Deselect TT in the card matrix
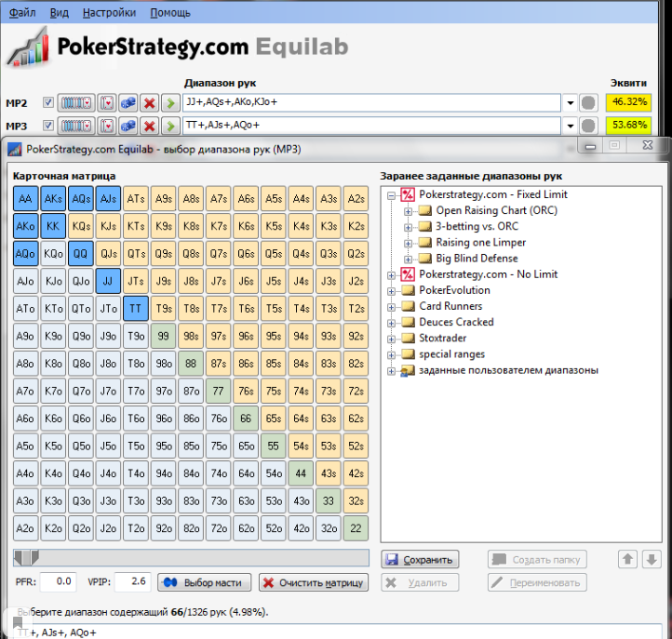The width and height of the screenshot is (672, 639). click(136, 309)
